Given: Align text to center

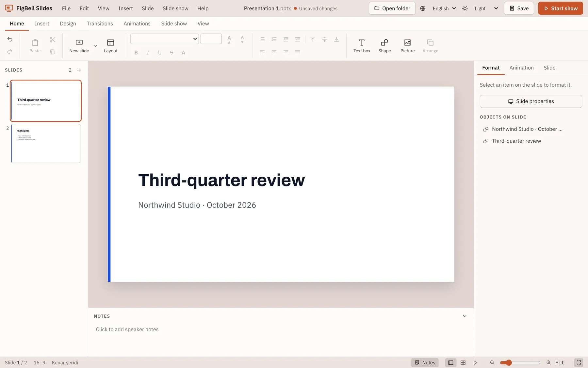Looking at the screenshot, I should tap(274, 52).
